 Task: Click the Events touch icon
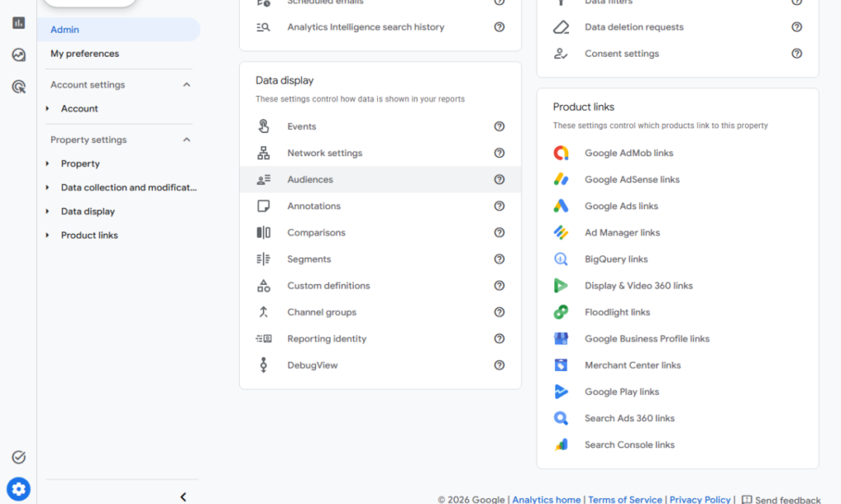tap(264, 126)
